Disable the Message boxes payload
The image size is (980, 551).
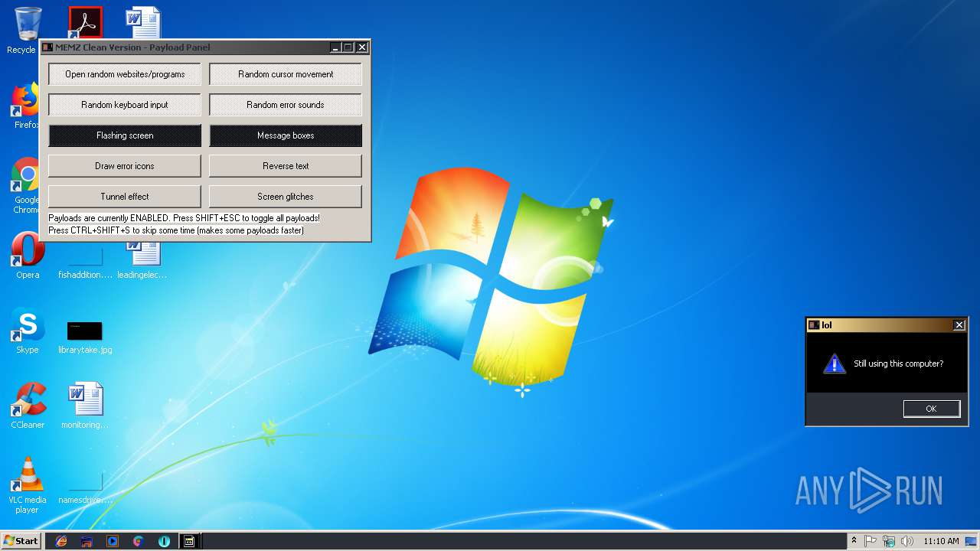click(x=286, y=135)
